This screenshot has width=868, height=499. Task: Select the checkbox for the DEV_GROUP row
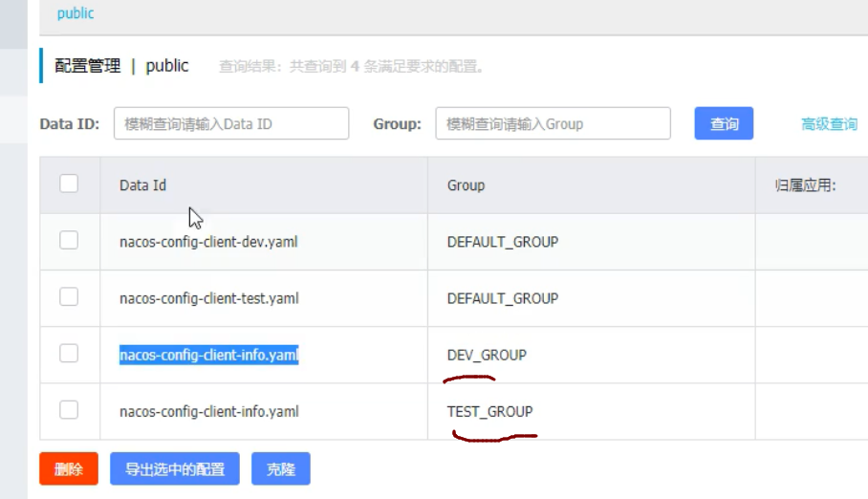69,354
